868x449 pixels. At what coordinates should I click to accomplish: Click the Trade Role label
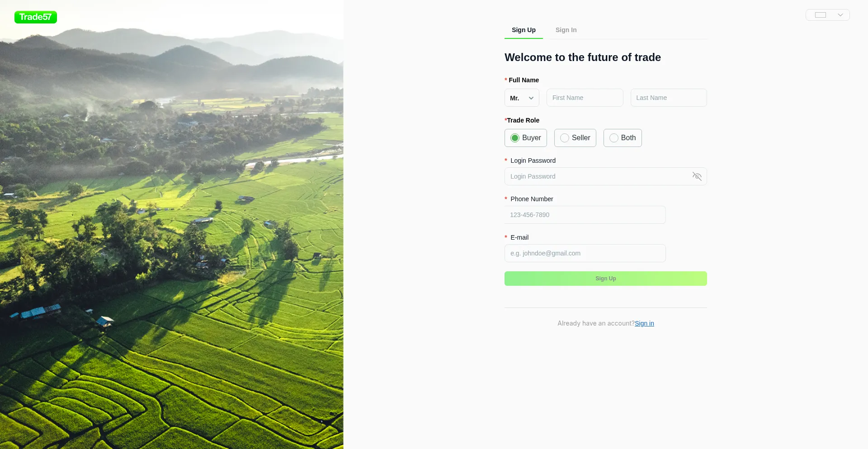click(523, 120)
